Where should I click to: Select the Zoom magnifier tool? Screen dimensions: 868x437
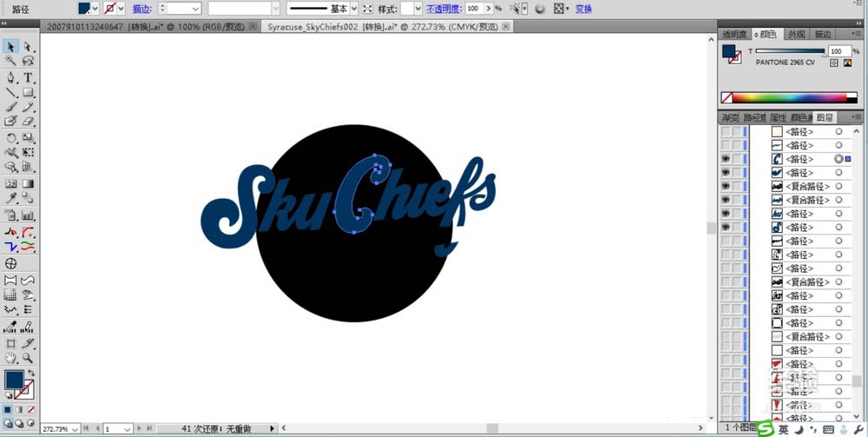tap(28, 358)
